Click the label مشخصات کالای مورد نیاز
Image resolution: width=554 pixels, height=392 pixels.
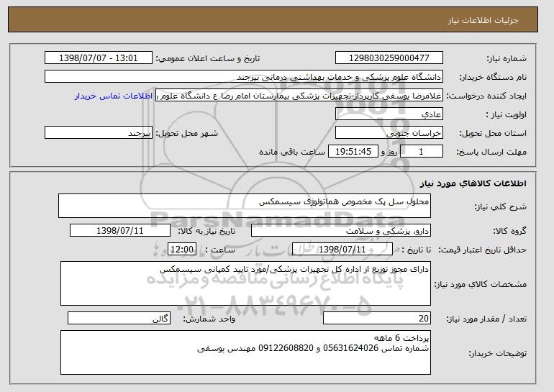(481, 284)
